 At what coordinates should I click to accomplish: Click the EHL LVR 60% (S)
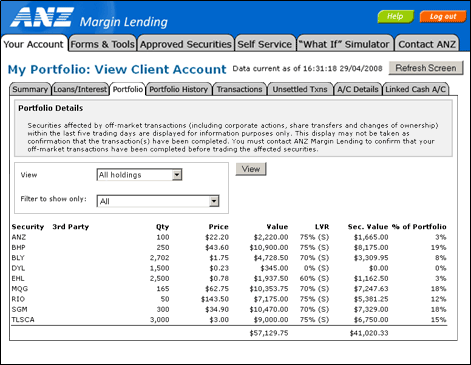314,279
